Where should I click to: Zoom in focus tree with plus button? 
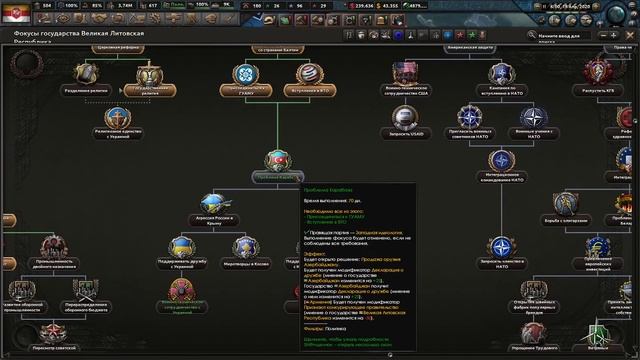[613, 36]
